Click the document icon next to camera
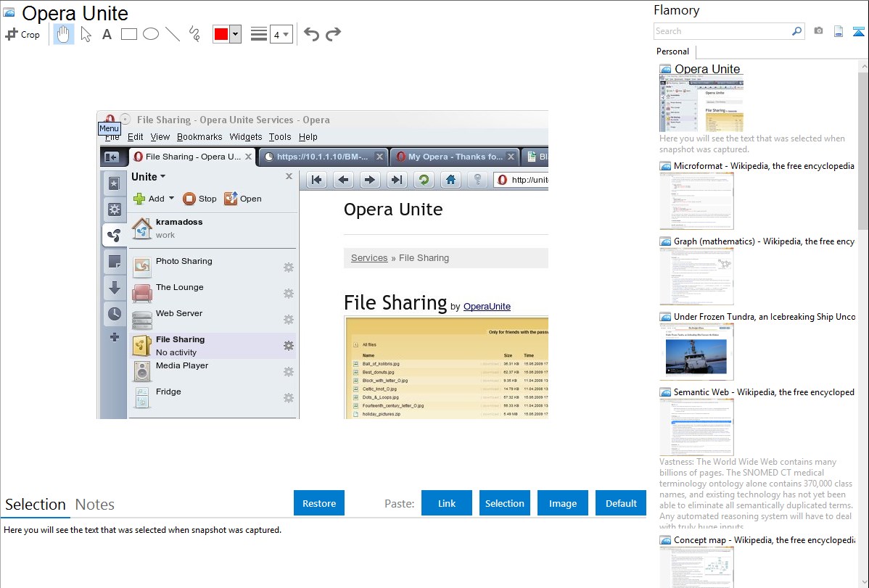Screen dimensions: 869x588 [x=839, y=31]
